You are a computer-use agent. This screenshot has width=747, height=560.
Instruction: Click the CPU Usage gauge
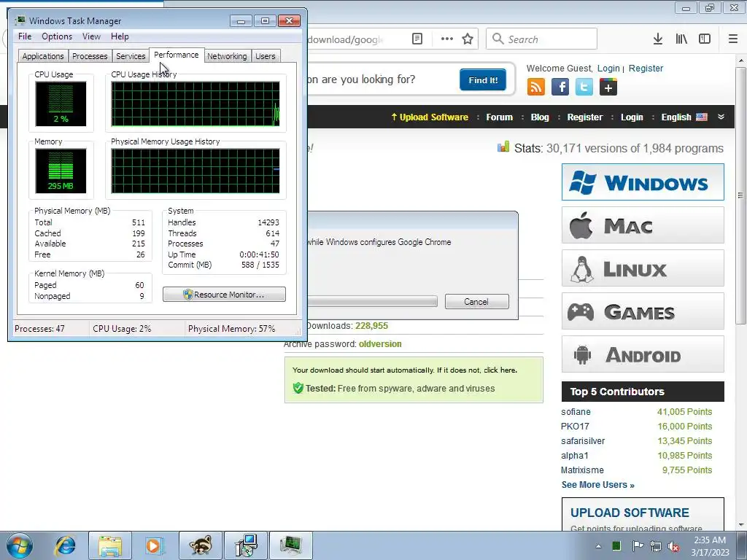tap(61, 104)
